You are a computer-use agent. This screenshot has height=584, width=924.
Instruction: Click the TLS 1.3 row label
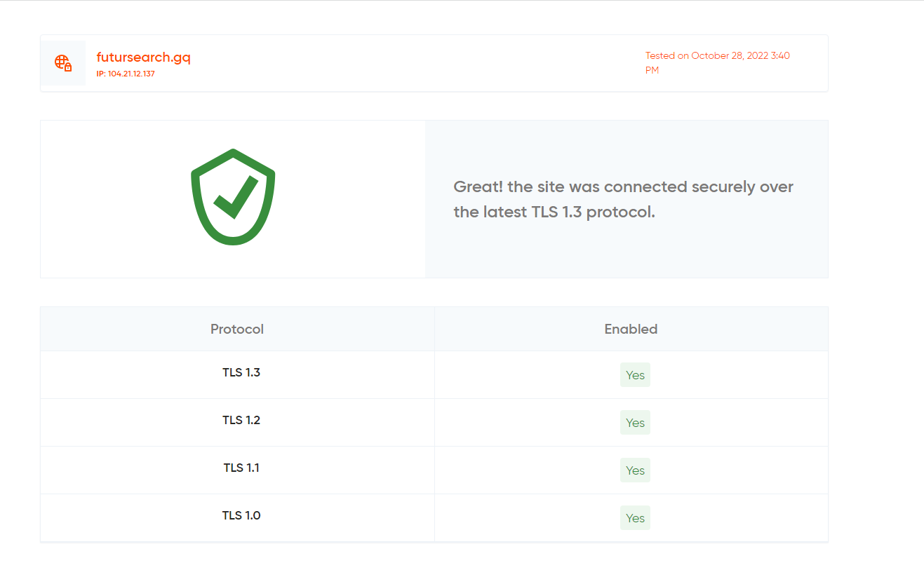pyautogui.click(x=241, y=372)
